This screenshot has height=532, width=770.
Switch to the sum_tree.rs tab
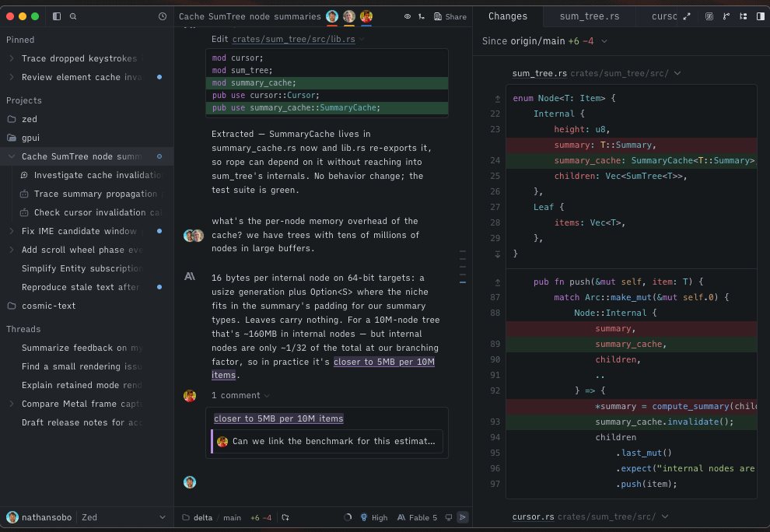[590, 16]
